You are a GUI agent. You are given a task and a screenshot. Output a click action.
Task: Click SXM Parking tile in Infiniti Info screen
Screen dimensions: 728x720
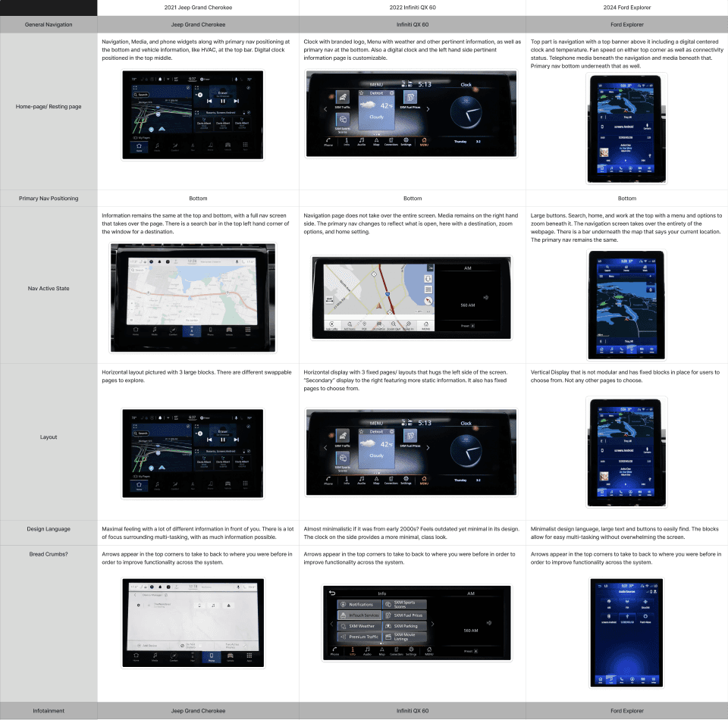[x=404, y=626]
